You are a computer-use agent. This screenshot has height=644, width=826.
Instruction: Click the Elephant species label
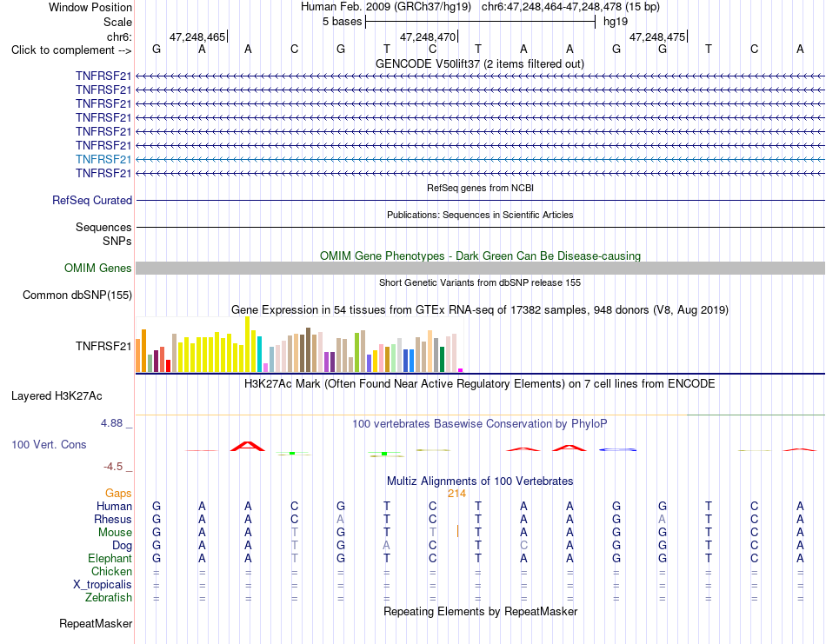(x=110, y=558)
